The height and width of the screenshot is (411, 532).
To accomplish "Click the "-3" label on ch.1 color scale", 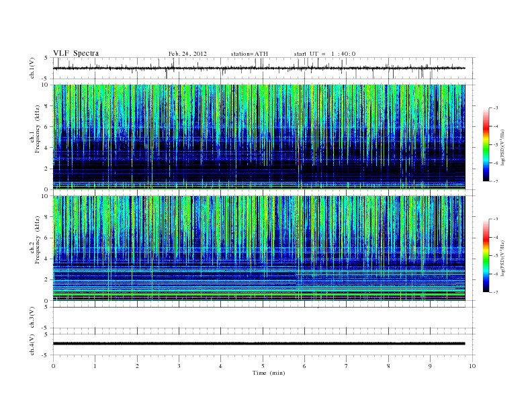I will point(496,108).
